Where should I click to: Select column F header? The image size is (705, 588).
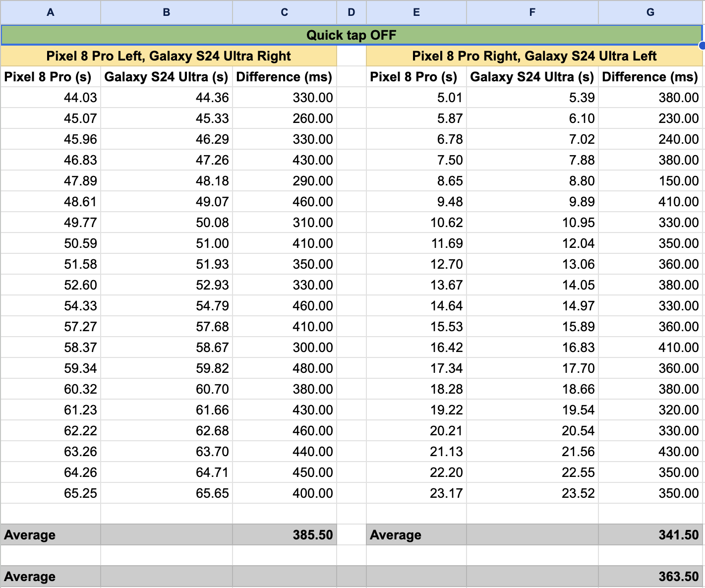pos(532,12)
